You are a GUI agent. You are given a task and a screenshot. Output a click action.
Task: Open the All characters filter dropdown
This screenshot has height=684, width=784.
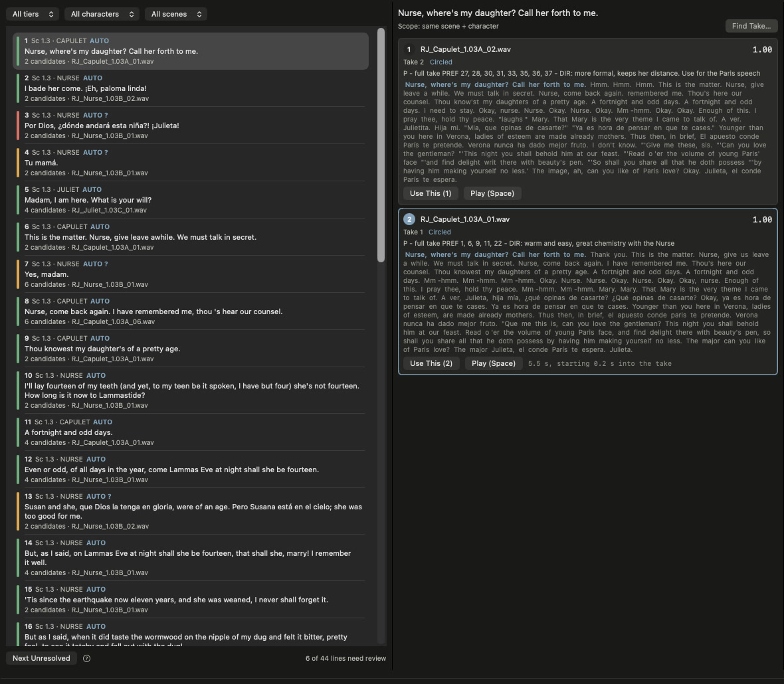point(102,14)
